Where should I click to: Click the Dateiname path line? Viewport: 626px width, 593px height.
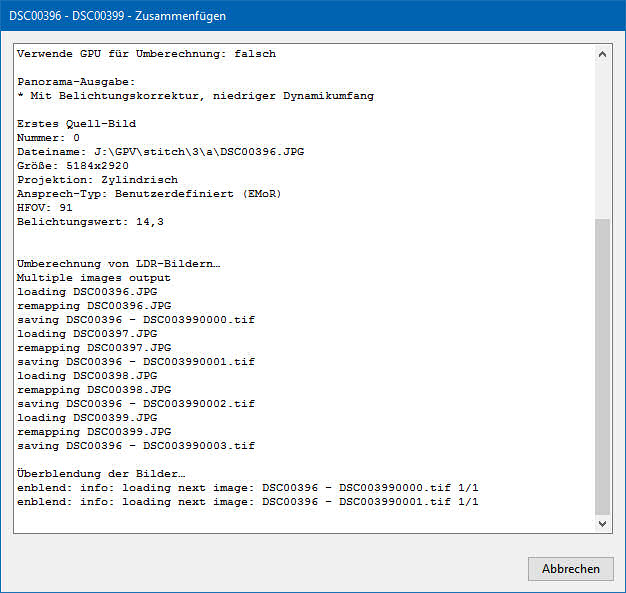point(160,152)
